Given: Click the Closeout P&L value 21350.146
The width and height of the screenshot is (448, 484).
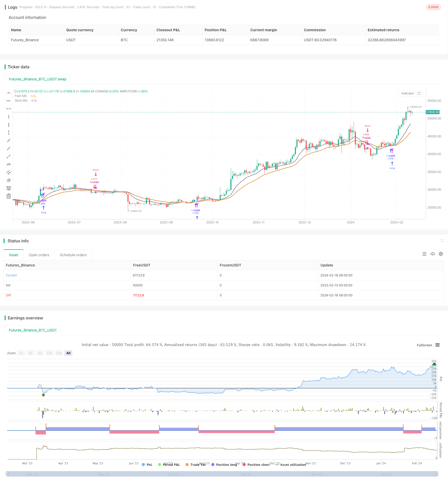Looking at the screenshot, I should [165, 40].
